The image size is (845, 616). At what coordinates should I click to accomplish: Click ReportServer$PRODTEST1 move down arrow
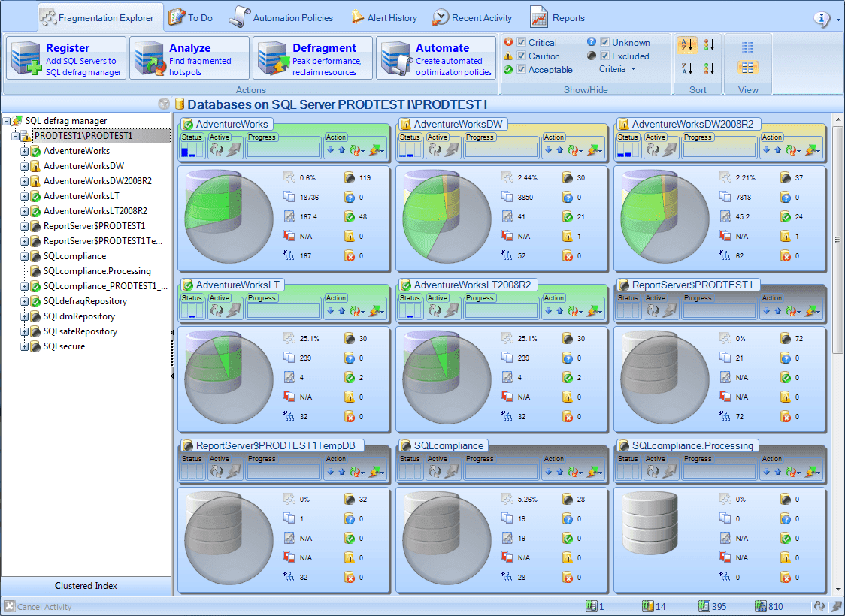766,311
